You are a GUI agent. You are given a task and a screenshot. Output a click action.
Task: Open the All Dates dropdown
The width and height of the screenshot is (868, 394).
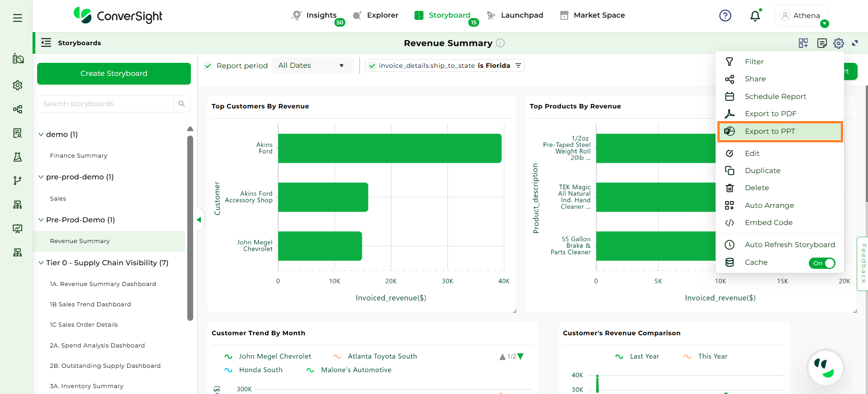312,66
